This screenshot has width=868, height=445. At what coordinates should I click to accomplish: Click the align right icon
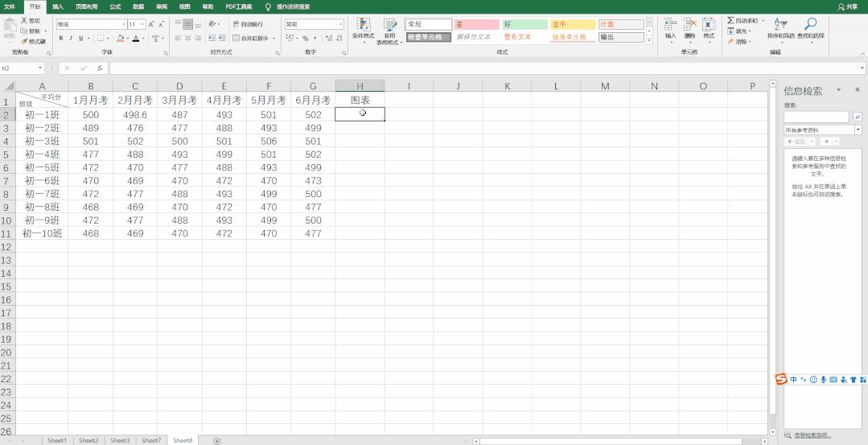198,38
